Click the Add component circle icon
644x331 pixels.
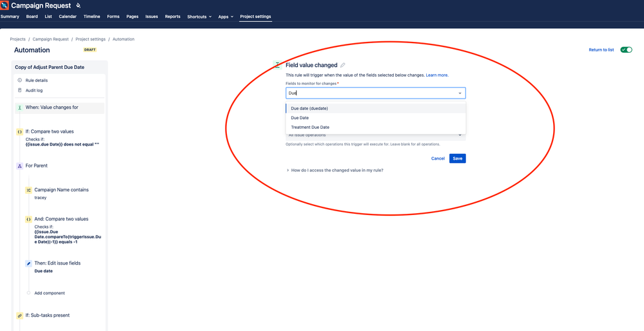click(x=28, y=293)
